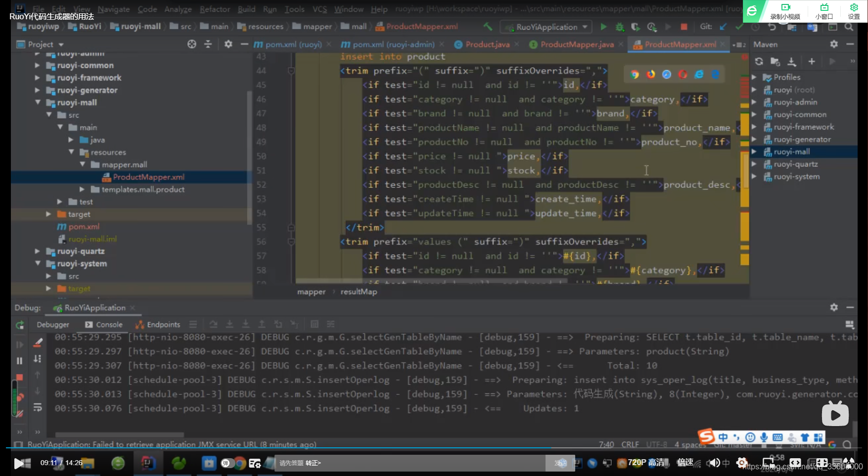868x476 pixels.
Task: Start debugging with the bug icon
Action: (619, 27)
